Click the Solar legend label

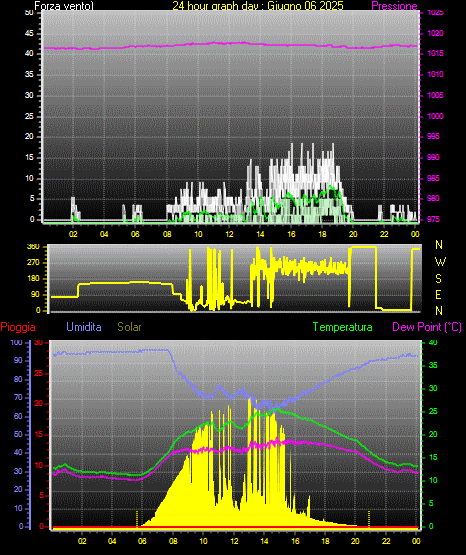[130, 327]
